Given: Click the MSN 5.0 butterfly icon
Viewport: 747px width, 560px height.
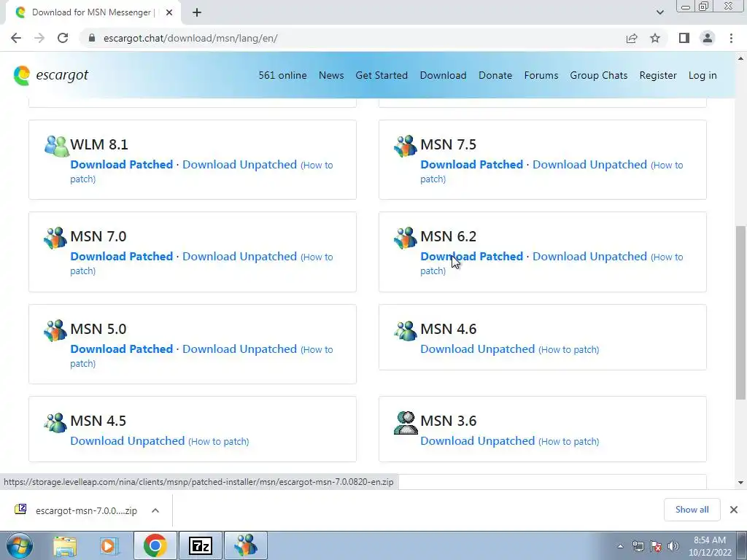Looking at the screenshot, I should tap(55, 330).
